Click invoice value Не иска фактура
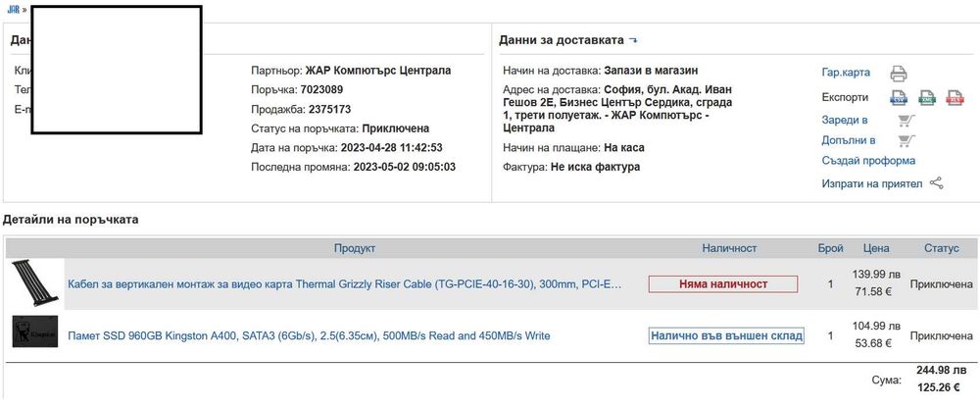The height and width of the screenshot is (408, 980). pos(595,167)
